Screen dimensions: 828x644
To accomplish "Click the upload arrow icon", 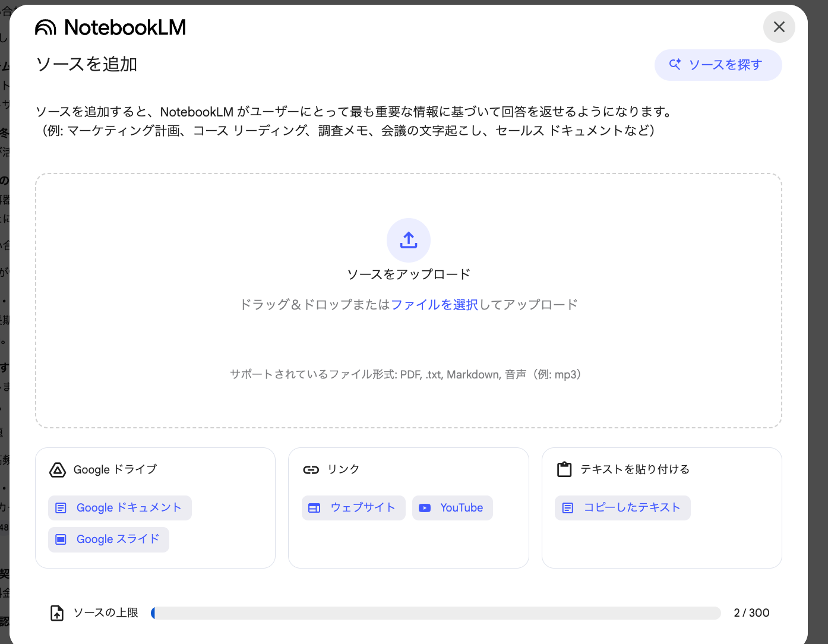I will click(x=409, y=240).
